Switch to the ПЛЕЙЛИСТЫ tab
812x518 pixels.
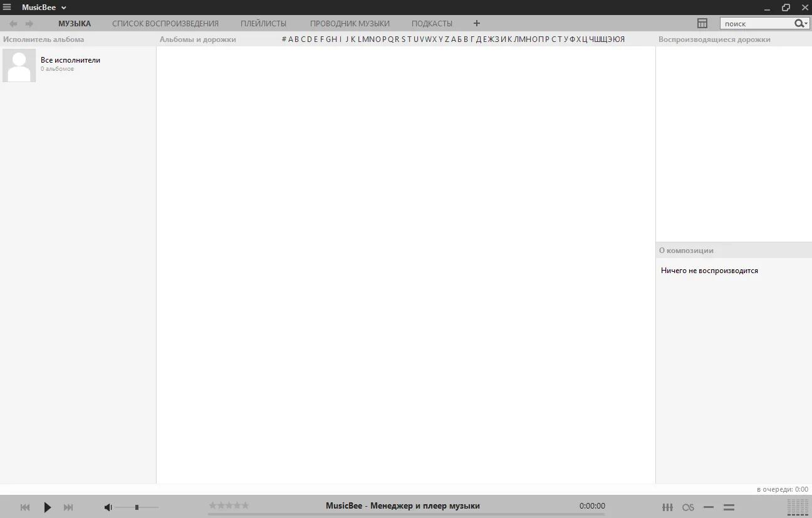click(263, 23)
